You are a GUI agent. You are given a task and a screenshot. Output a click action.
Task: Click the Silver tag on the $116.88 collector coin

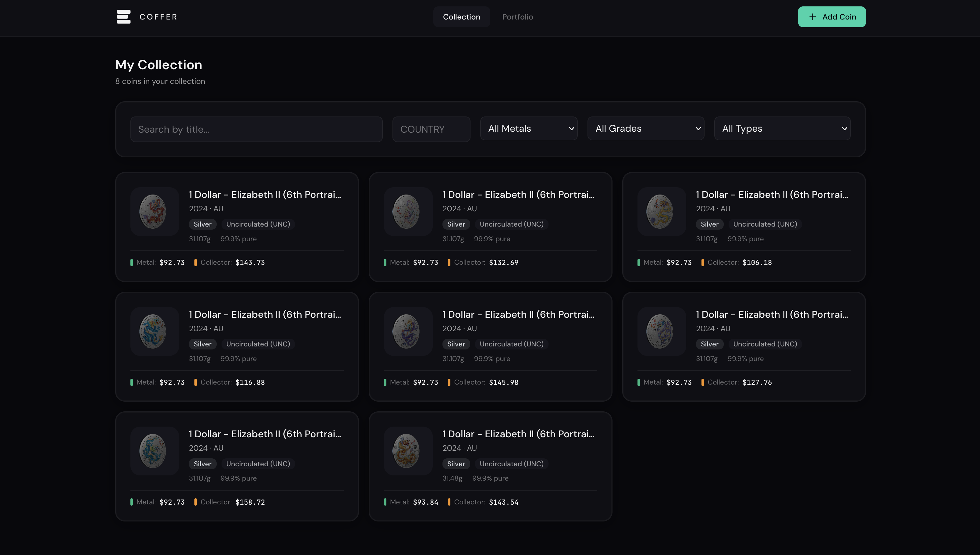tap(202, 344)
